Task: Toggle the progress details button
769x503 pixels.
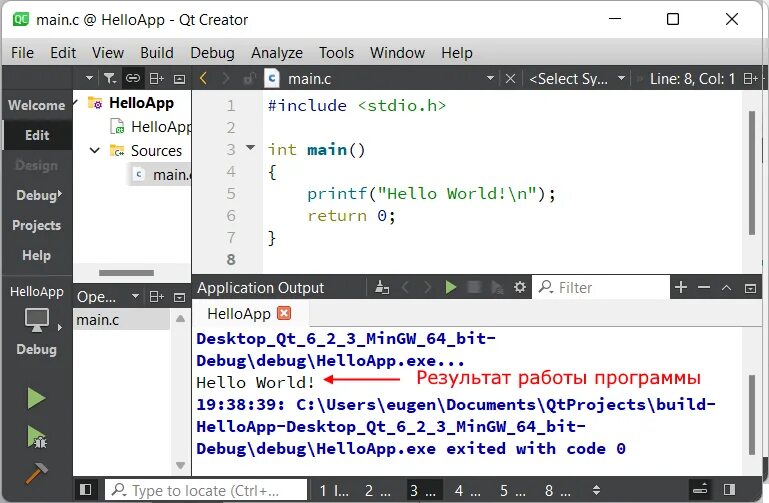Action: (700, 488)
